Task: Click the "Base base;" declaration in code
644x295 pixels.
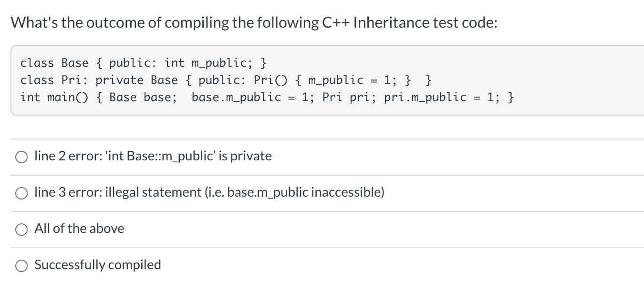Action: point(143,97)
